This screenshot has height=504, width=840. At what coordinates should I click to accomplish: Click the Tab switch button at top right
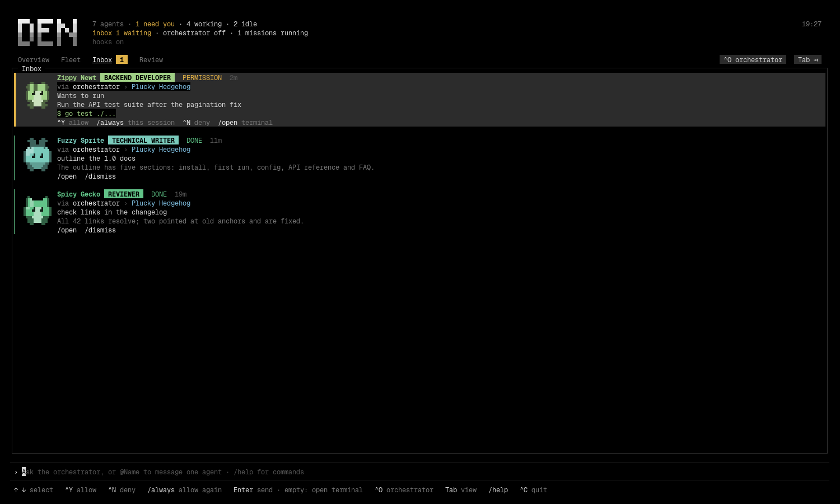808,60
